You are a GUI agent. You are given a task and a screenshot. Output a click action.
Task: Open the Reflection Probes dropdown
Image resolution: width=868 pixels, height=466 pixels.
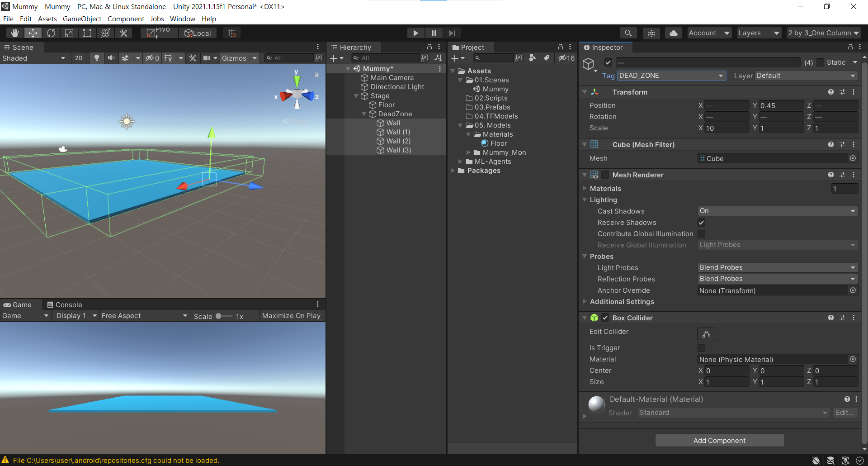[x=778, y=279]
